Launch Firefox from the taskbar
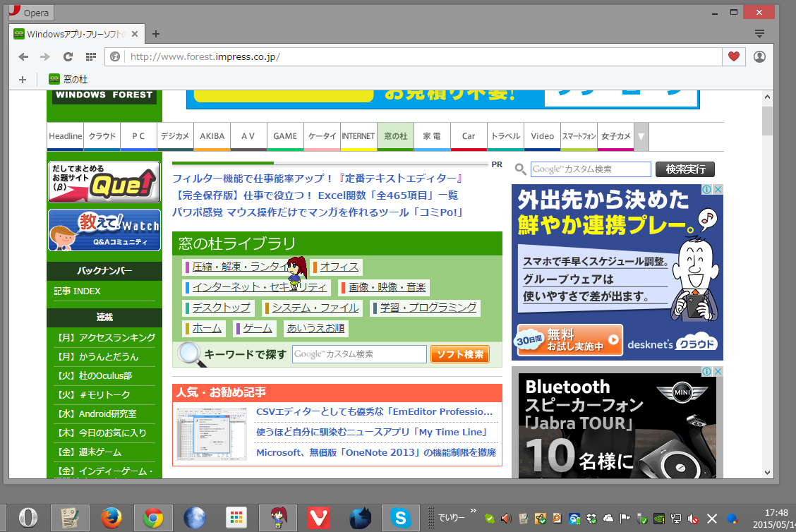Viewport: 796px width, 532px height. [x=113, y=517]
